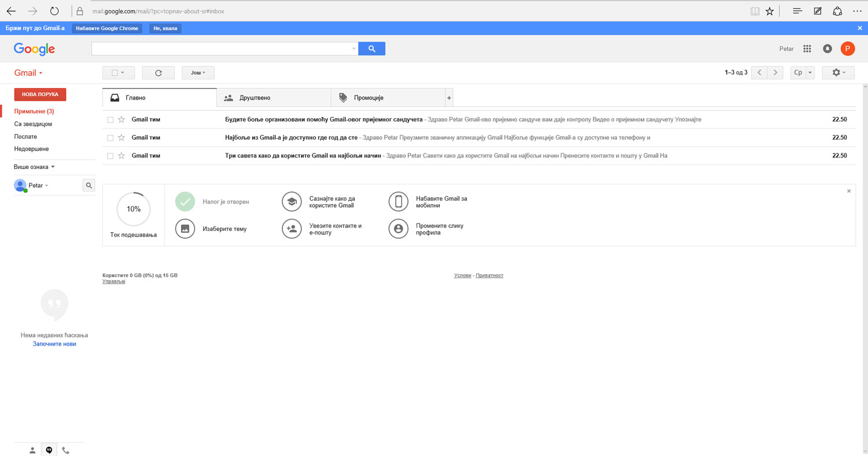Expand 'Више ознака' labels

click(34, 167)
